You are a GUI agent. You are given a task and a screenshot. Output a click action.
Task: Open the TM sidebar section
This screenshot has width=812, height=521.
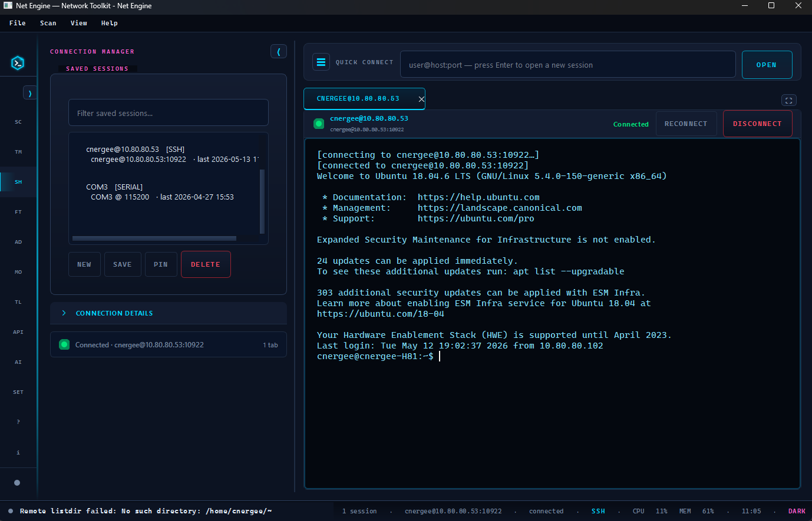tap(18, 152)
